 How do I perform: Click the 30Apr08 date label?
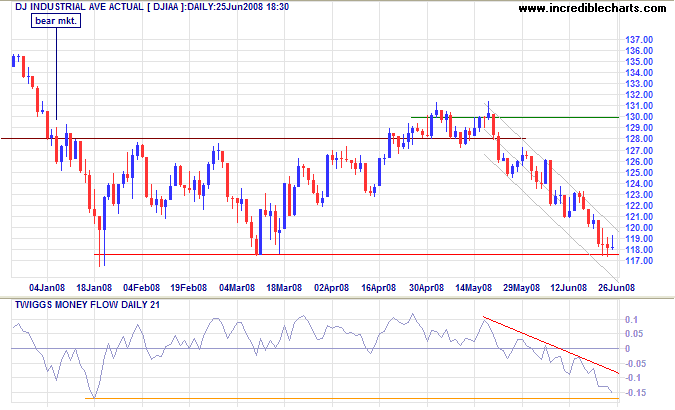coord(426,288)
